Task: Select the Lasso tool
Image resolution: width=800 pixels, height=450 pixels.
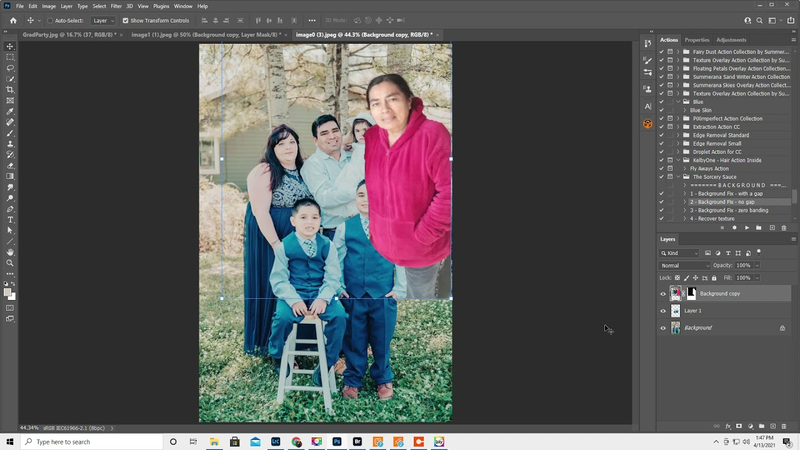Action: tap(10, 68)
